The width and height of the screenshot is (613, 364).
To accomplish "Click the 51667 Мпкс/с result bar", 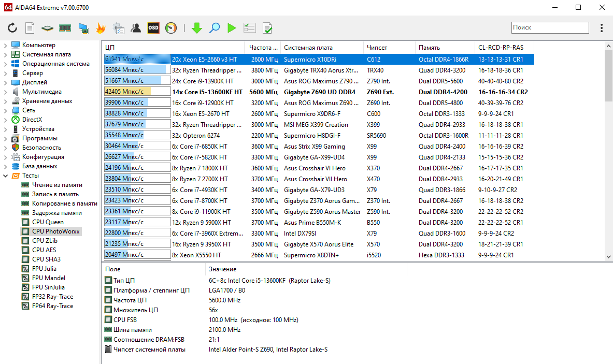I will coord(137,81).
